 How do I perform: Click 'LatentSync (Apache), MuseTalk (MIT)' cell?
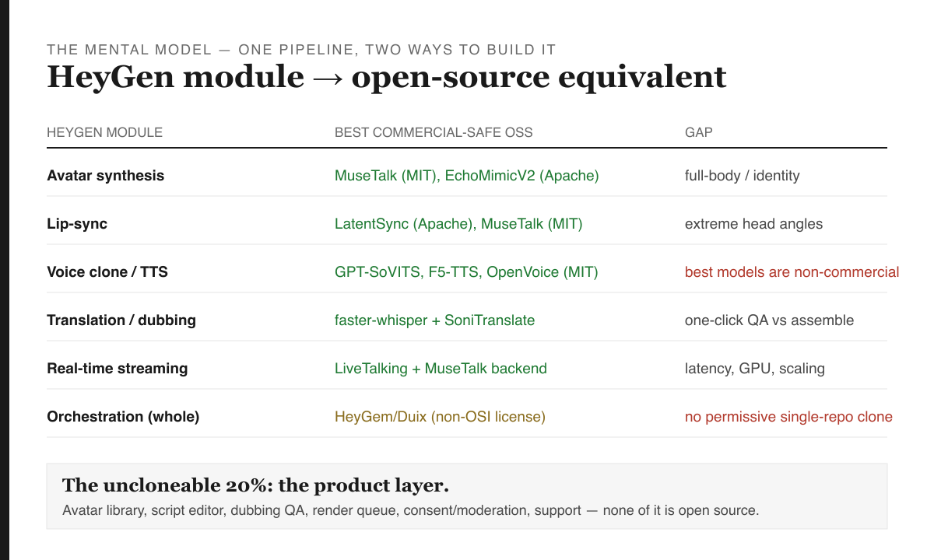click(458, 224)
